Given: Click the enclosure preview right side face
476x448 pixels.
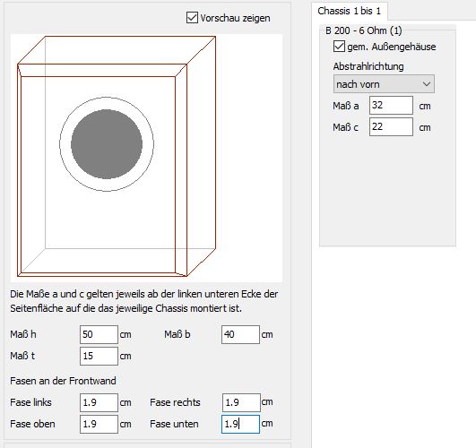Looking at the screenshot, I should (202, 156).
